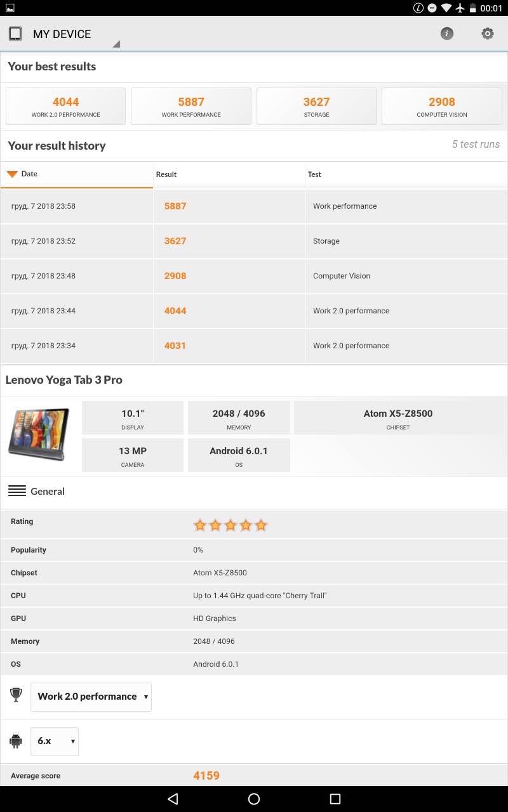Open the 2908 Computer Vision tile
The width and height of the screenshot is (508, 812).
(442, 106)
